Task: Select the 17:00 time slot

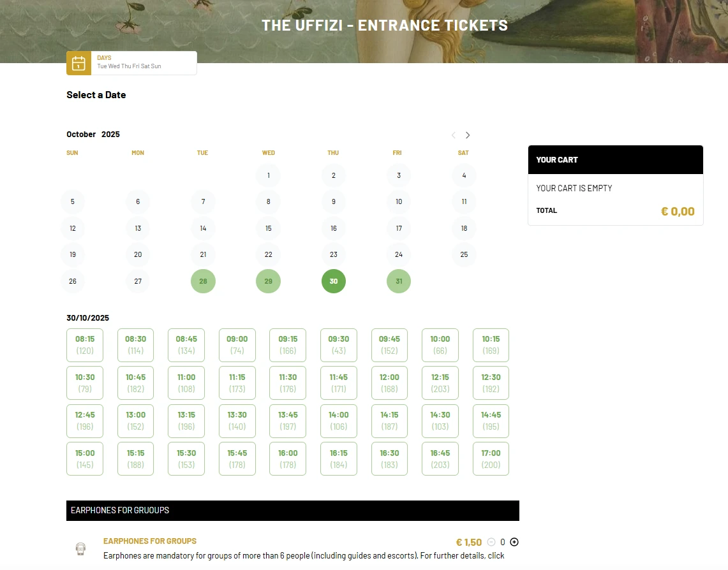Action: [491, 458]
